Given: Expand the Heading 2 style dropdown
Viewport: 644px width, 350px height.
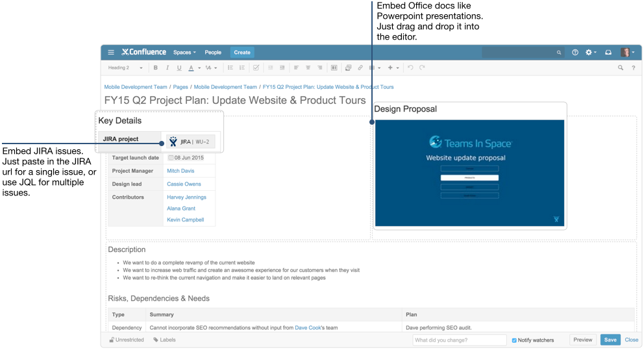Looking at the screenshot, I should [125, 68].
